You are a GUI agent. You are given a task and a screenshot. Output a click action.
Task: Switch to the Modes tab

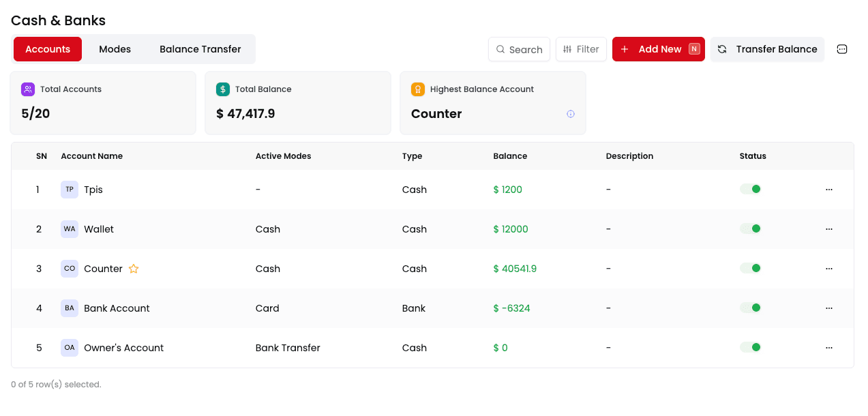click(x=115, y=49)
